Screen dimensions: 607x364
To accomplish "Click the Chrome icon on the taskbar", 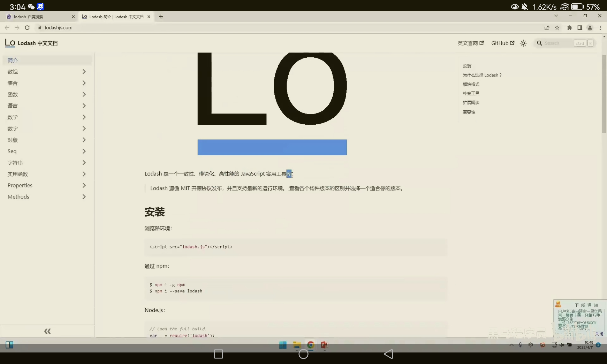I will click(x=310, y=345).
